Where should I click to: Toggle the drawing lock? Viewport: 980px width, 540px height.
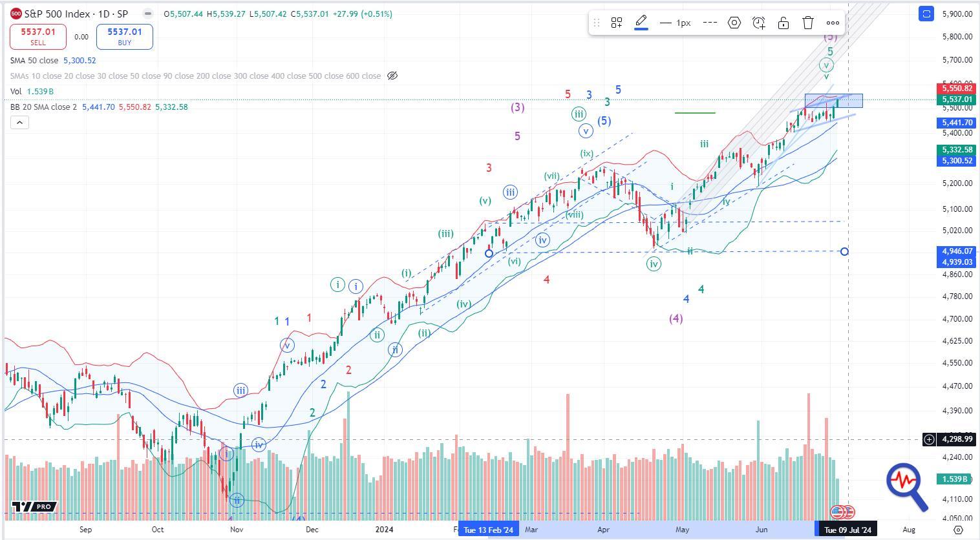[783, 23]
